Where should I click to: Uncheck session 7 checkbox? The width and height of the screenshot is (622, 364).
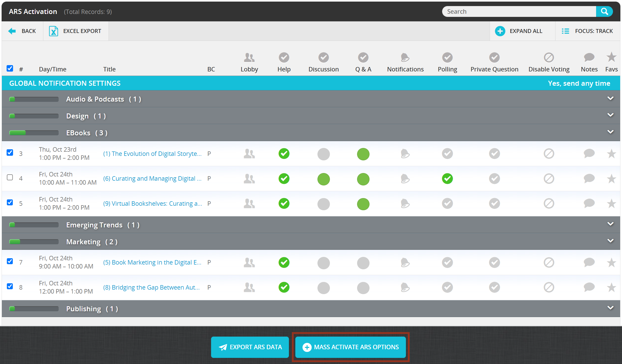[10, 261]
